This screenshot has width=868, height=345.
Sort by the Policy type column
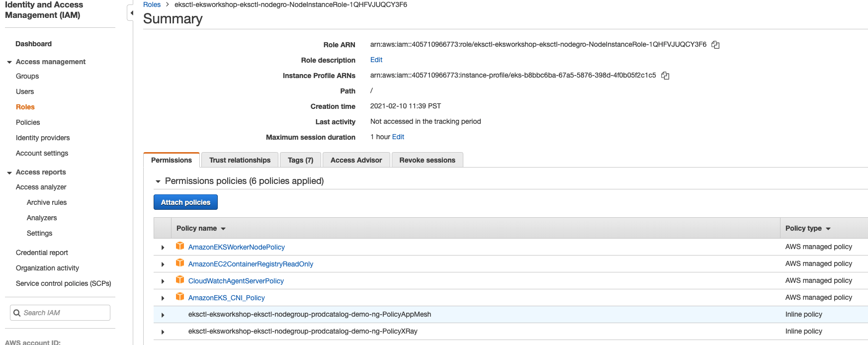tap(808, 228)
